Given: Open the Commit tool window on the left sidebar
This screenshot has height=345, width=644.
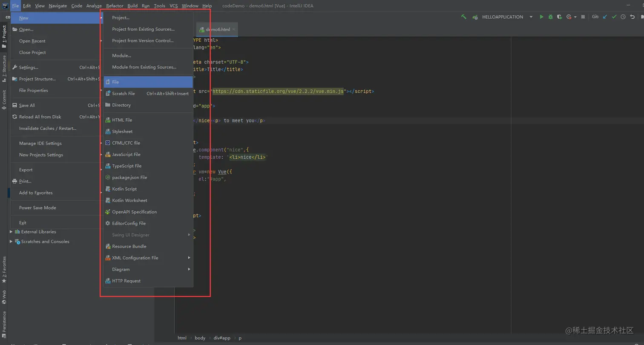Looking at the screenshot, I should tap(4, 100).
